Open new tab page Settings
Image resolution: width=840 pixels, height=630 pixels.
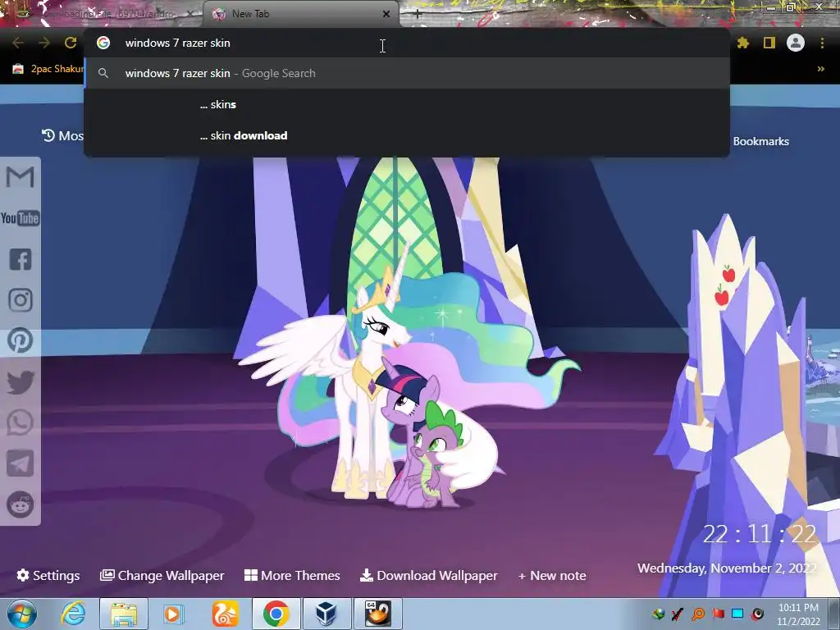[x=48, y=575]
